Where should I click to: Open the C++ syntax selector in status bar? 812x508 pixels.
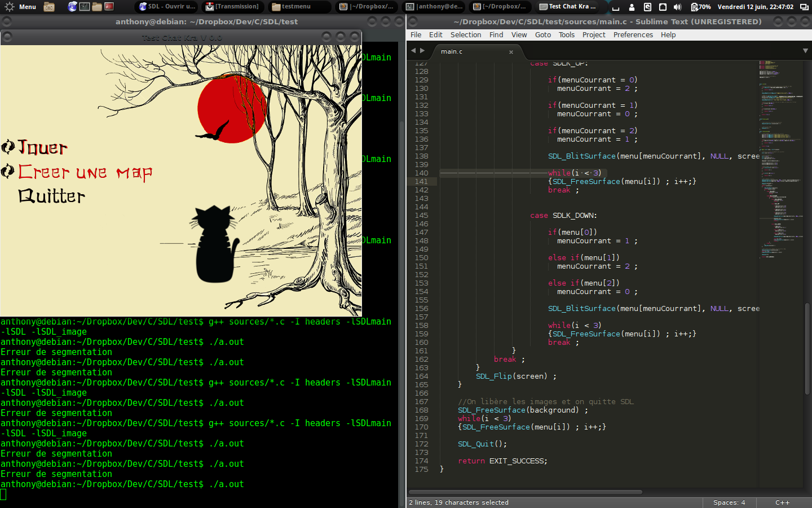[x=783, y=502]
